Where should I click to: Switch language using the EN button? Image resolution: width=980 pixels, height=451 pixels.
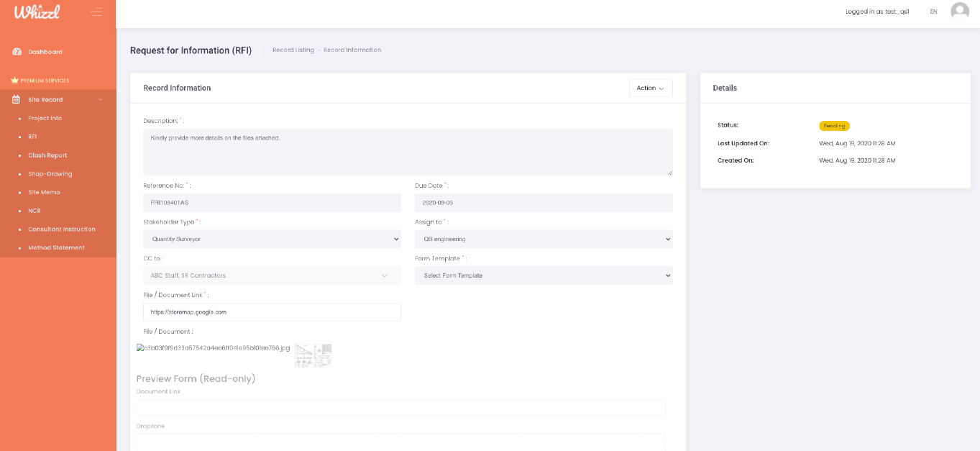point(933,12)
